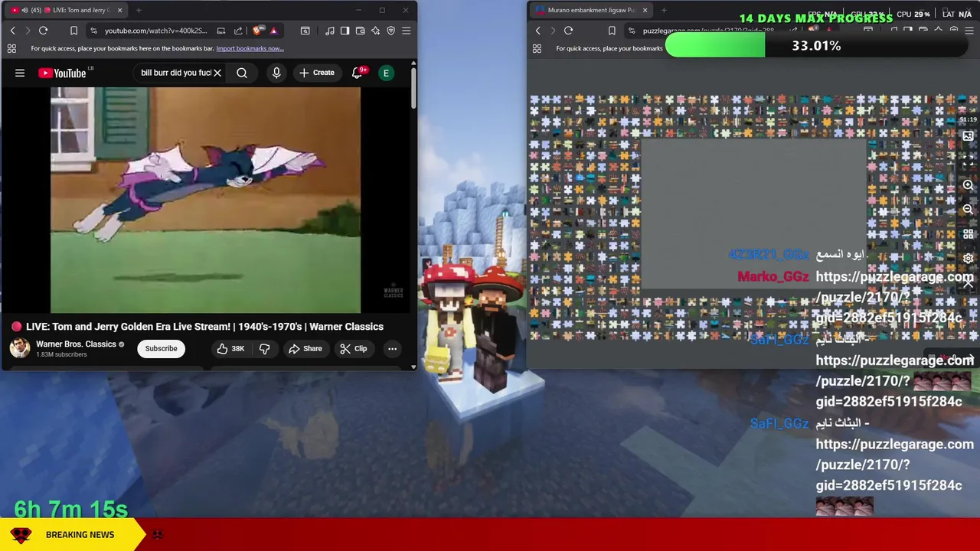The width and height of the screenshot is (980, 551).
Task: Open Brave Rewards triangle icon
Action: (273, 31)
